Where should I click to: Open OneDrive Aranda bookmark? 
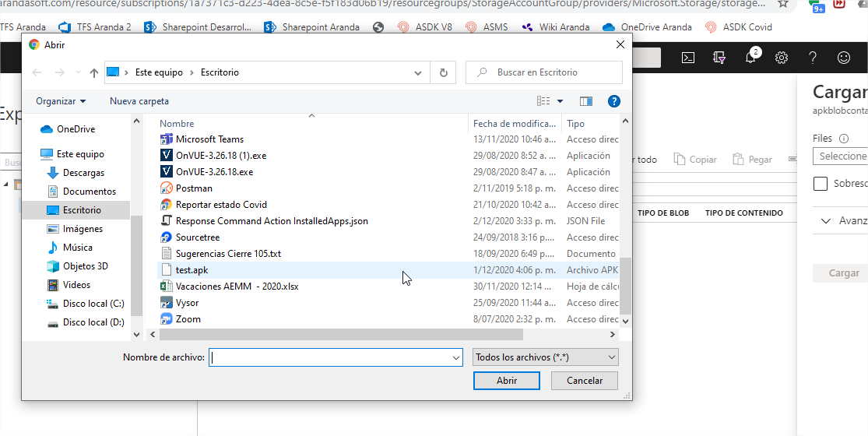(647, 27)
